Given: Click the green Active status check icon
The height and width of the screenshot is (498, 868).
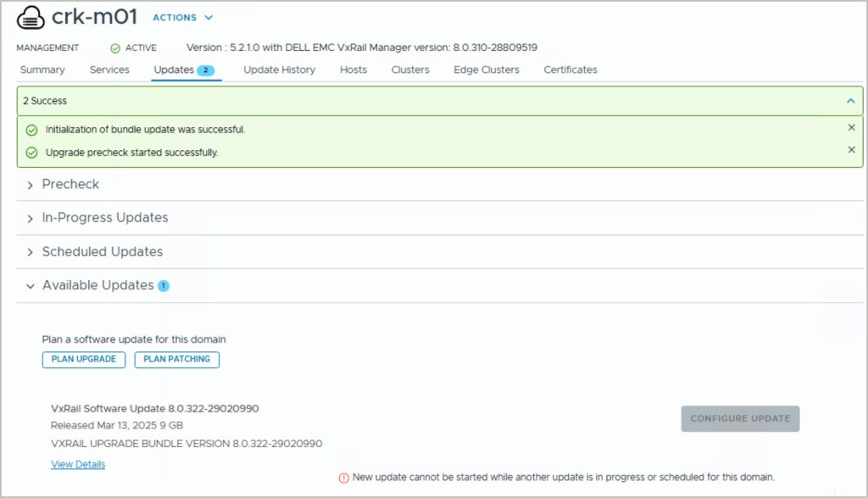Looking at the screenshot, I should click(x=115, y=48).
